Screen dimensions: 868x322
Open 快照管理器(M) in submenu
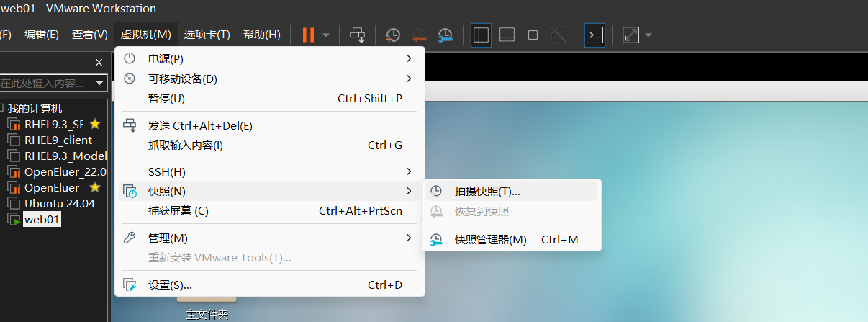point(511,239)
